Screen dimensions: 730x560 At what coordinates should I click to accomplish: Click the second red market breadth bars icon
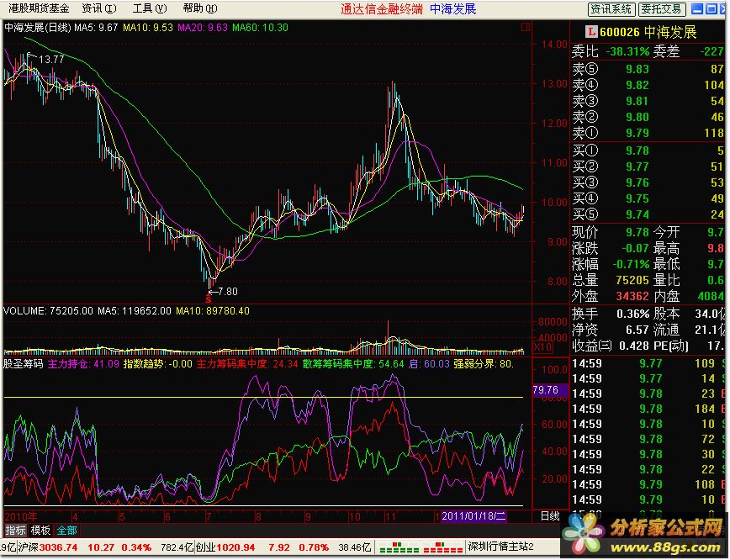(x=442, y=547)
